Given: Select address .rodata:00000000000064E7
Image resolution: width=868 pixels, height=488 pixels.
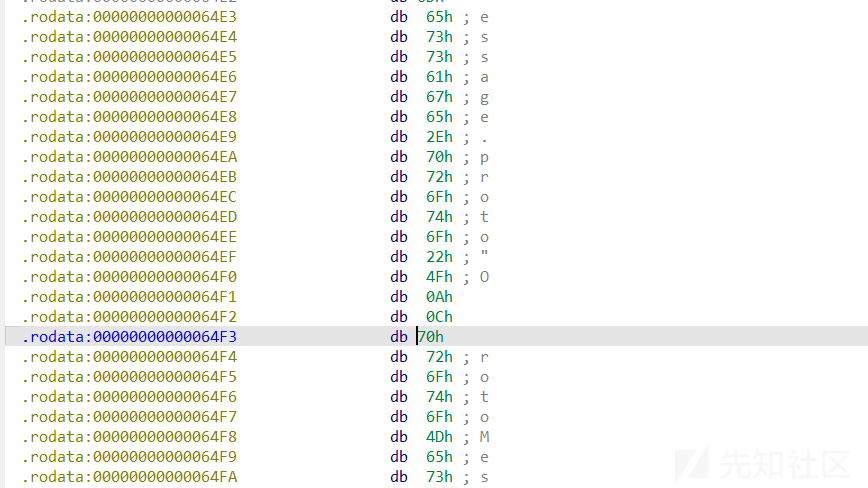Looking at the screenshot, I should click(129, 97).
